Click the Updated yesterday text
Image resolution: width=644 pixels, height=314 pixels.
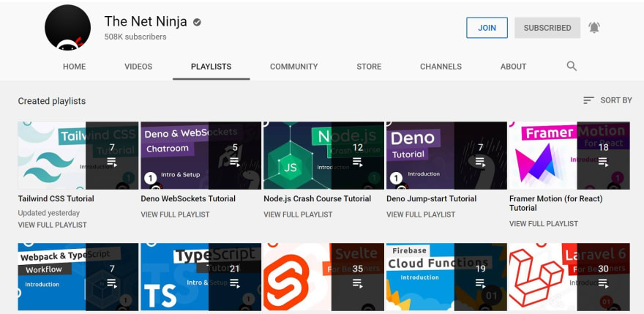pyautogui.click(x=49, y=213)
